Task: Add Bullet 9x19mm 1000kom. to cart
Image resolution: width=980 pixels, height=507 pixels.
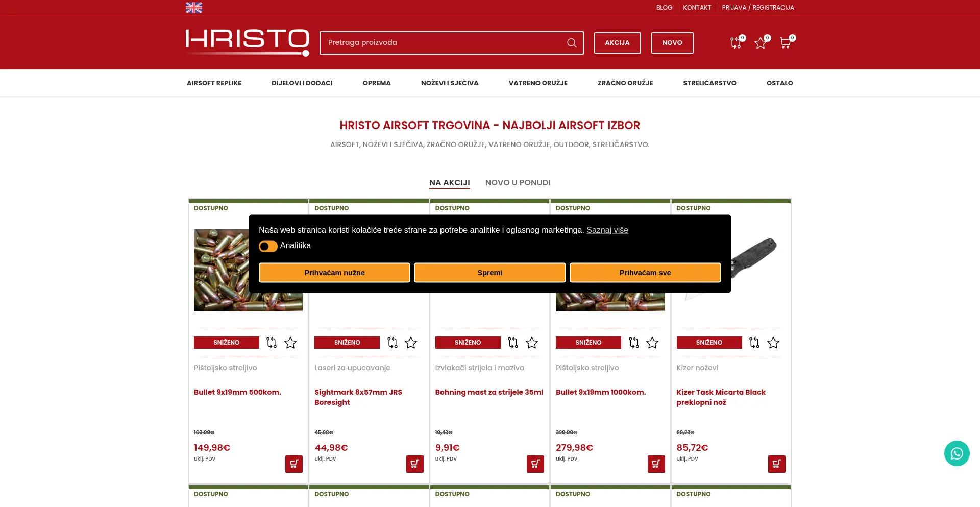Action: [656, 464]
